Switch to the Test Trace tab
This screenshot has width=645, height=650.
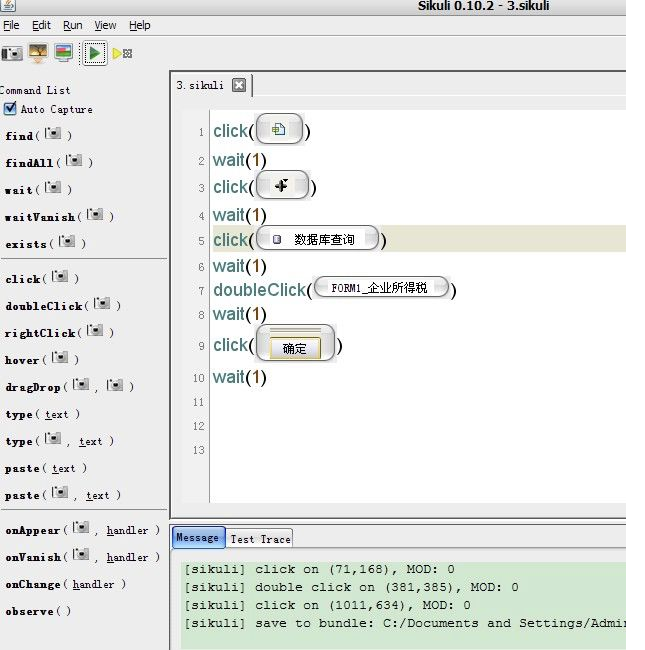260,539
